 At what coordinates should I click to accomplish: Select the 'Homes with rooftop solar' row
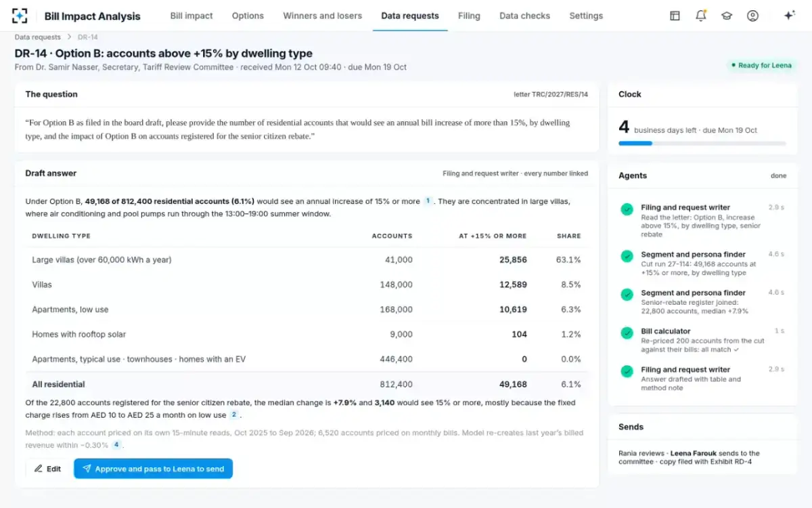pyautogui.click(x=307, y=335)
